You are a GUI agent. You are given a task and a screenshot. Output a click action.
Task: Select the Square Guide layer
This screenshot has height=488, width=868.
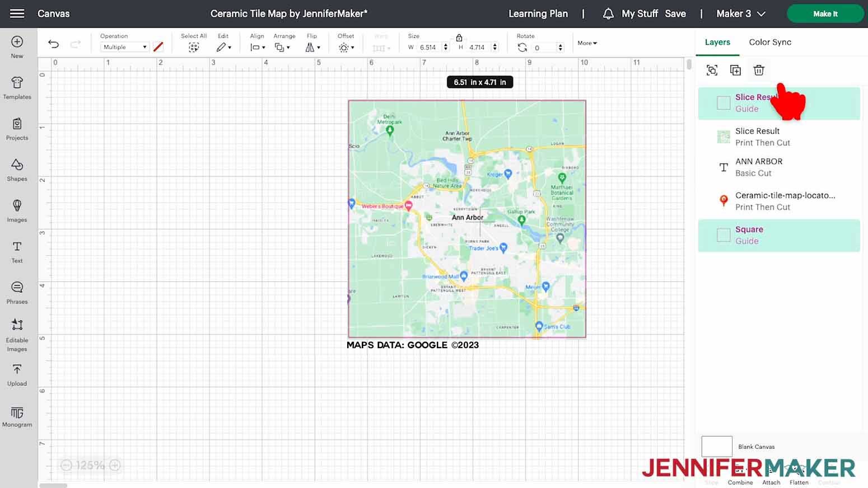click(x=779, y=235)
